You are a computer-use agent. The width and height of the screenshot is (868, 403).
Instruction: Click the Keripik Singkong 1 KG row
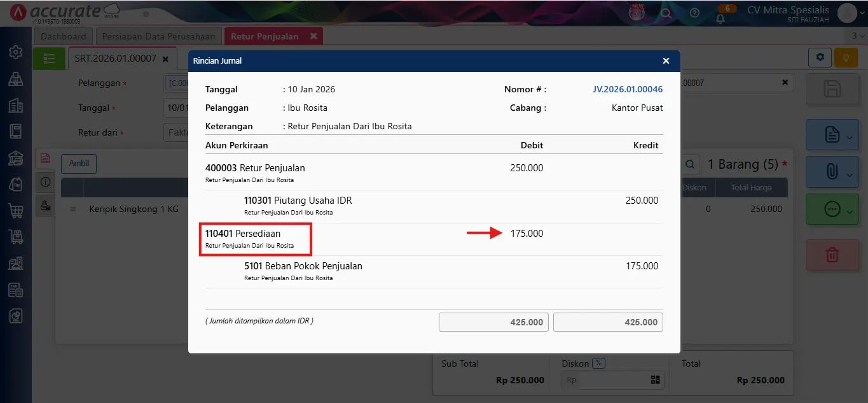point(134,209)
